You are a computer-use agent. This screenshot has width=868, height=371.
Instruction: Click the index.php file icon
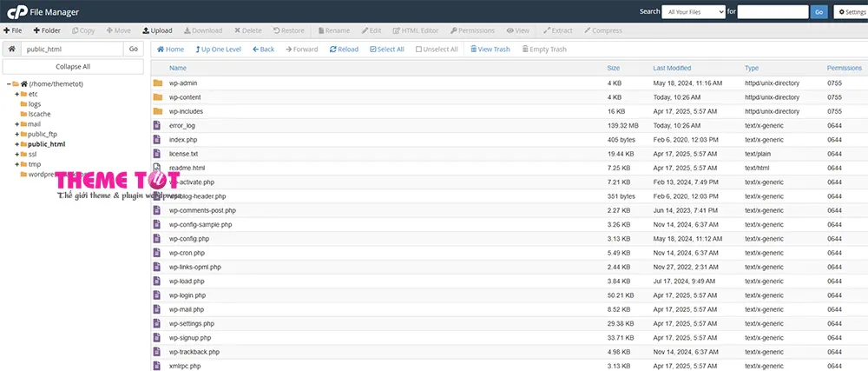(x=157, y=140)
